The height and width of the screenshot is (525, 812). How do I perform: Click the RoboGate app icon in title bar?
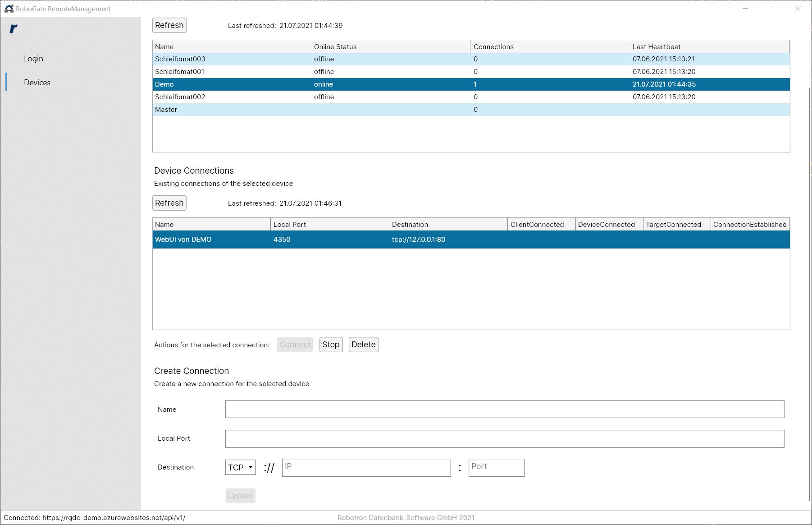click(x=9, y=9)
